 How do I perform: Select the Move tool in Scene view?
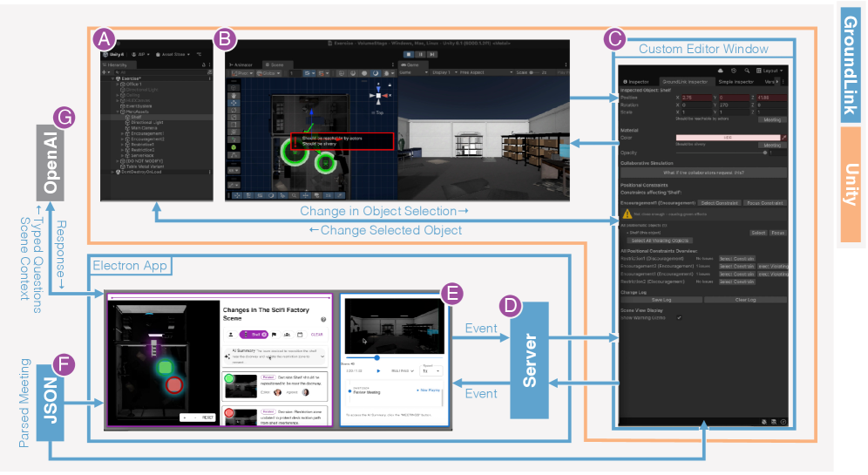[x=234, y=103]
